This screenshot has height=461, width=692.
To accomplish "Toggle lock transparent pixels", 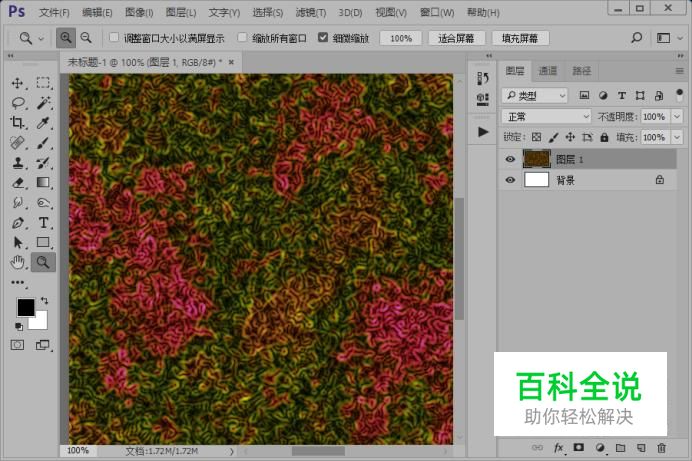I will point(536,137).
